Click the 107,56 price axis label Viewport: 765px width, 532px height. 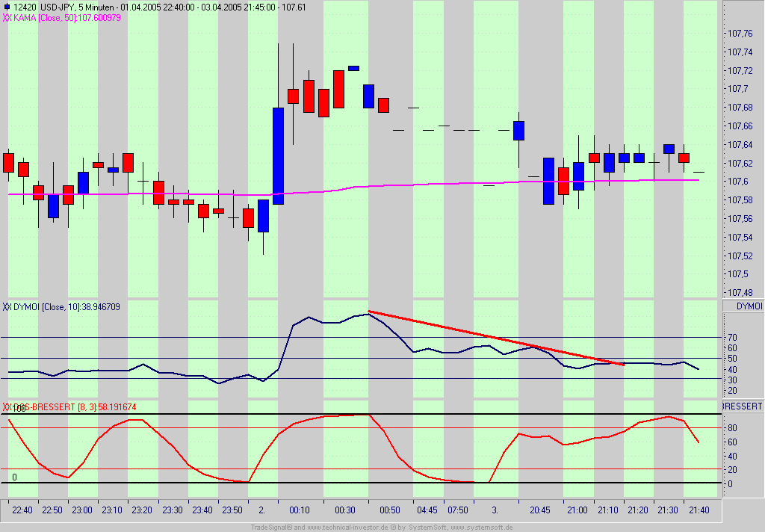(740, 219)
